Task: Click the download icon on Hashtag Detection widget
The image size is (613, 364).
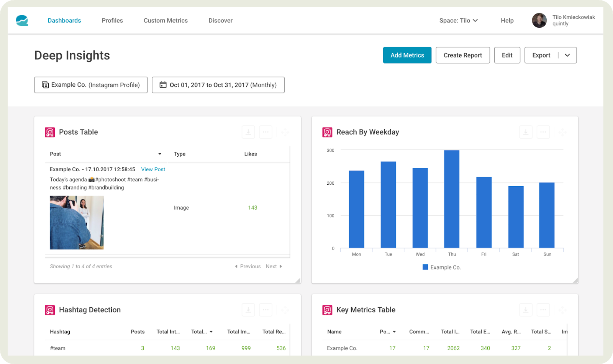Action: (248, 310)
